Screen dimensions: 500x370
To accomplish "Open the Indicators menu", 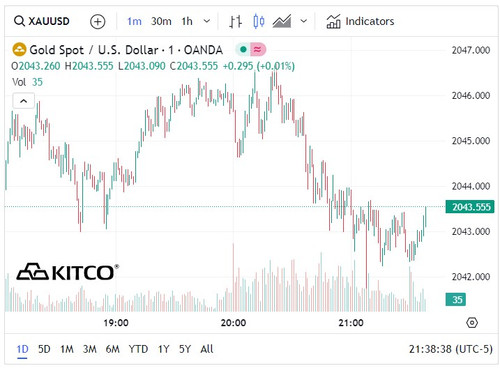I will (360, 21).
